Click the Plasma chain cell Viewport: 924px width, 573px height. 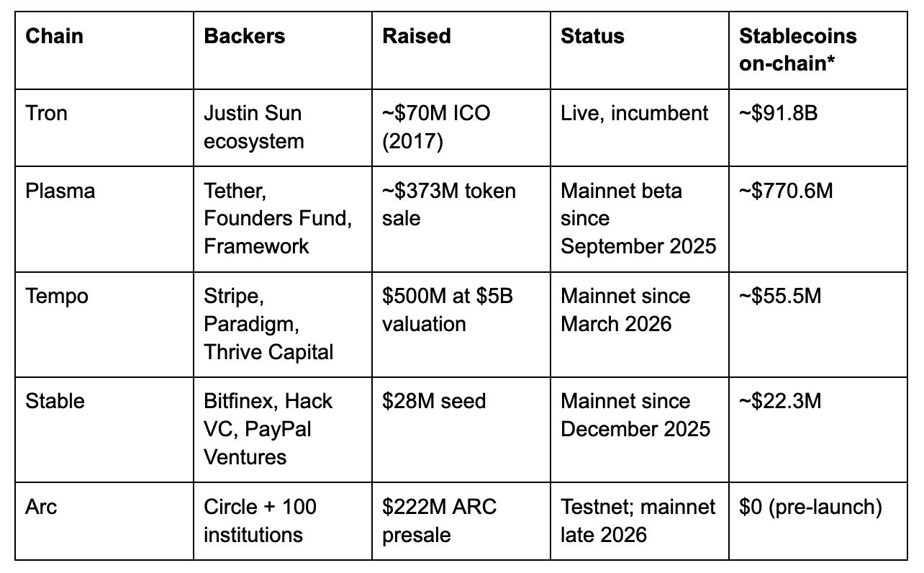tap(104, 219)
